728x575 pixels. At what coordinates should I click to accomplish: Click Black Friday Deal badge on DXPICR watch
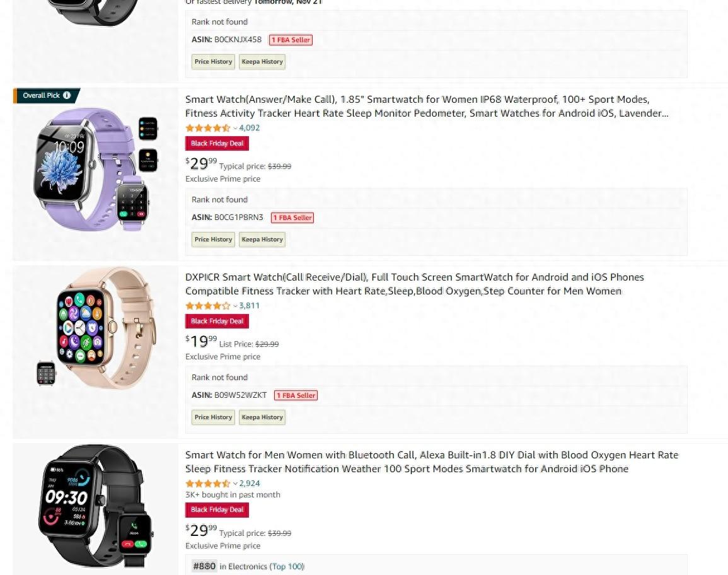217,322
